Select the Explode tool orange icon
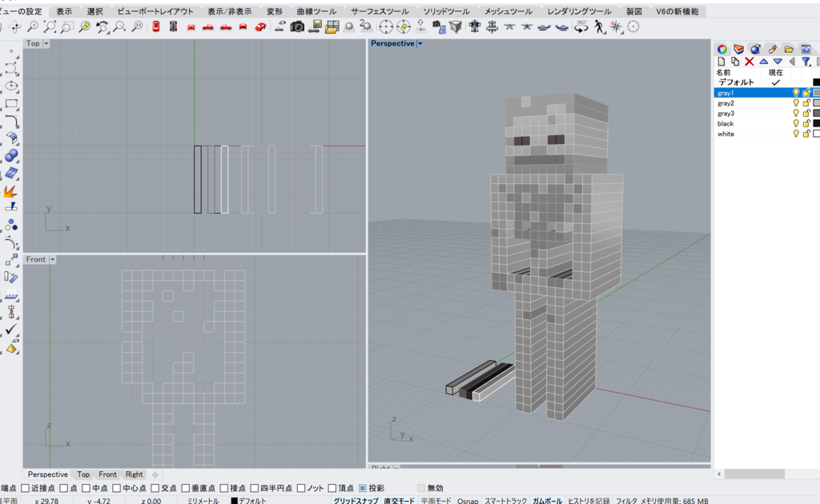The image size is (820, 504). (x=10, y=192)
